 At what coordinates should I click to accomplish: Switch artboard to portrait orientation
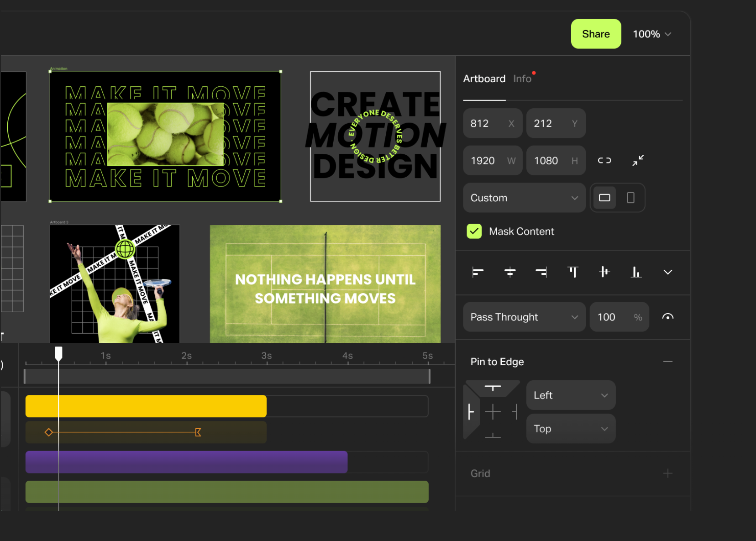[630, 198]
